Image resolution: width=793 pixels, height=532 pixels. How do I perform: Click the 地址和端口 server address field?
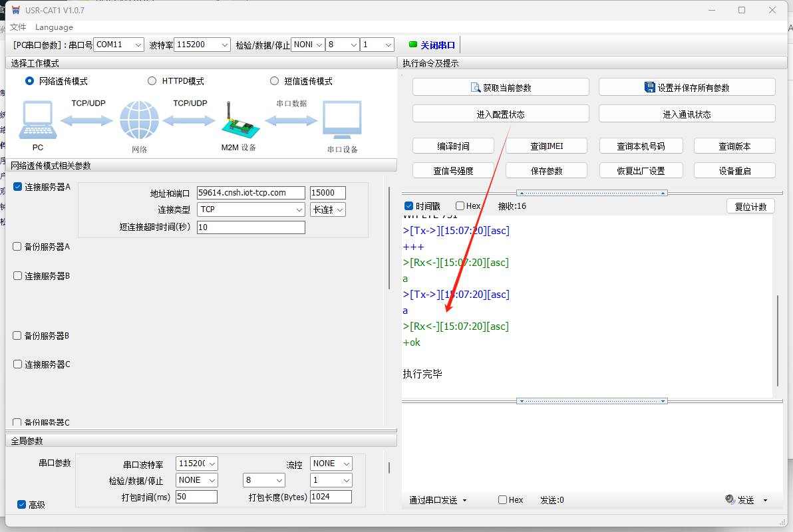point(251,193)
